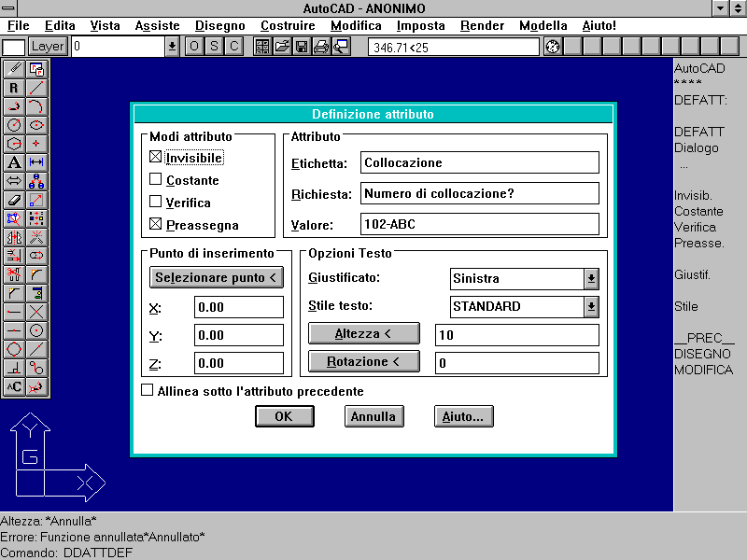The image size is (747, 560).
Task: Enable the Verifica checkbox
Action: click(x=155, y=202)
